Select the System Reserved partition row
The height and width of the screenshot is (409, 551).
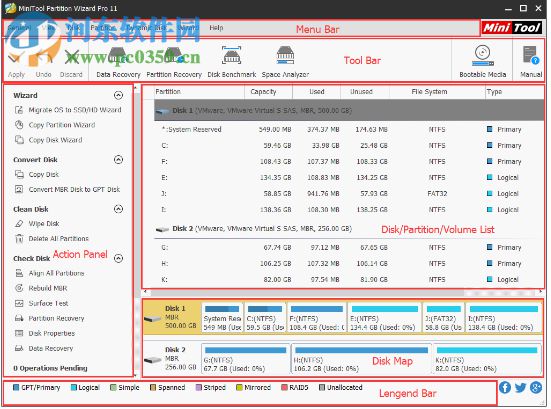349,130
